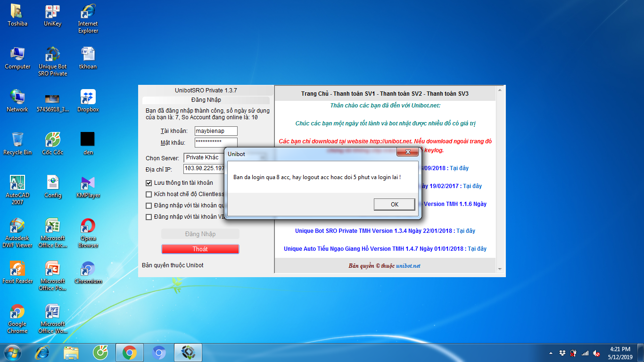Screen dimensions: 644x362
Task: Launch Unique Bot SRO Private shortcut
Action: point(52,61)
